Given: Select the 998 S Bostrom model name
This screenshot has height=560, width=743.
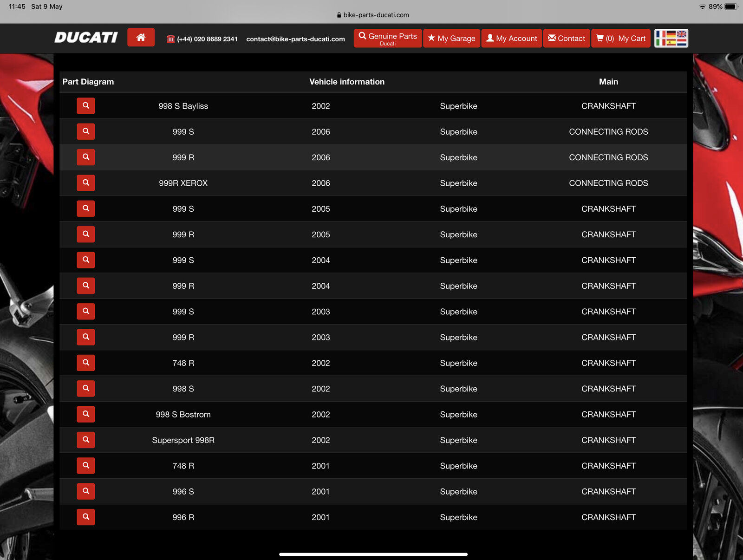Looking at the screenshot, I should pos(183,414).
